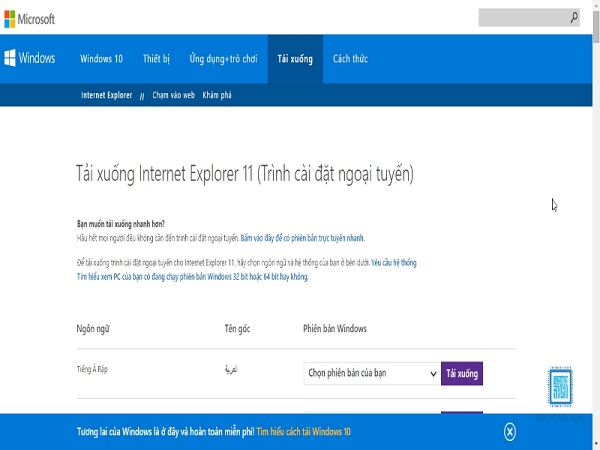
Task: Click the search magnifier icon
Action: (x=574, y=17)
